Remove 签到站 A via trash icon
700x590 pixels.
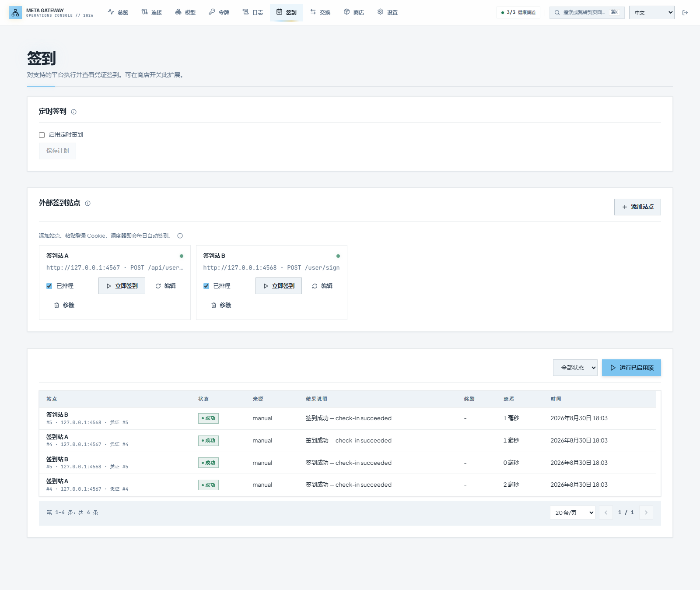point(56,306)
